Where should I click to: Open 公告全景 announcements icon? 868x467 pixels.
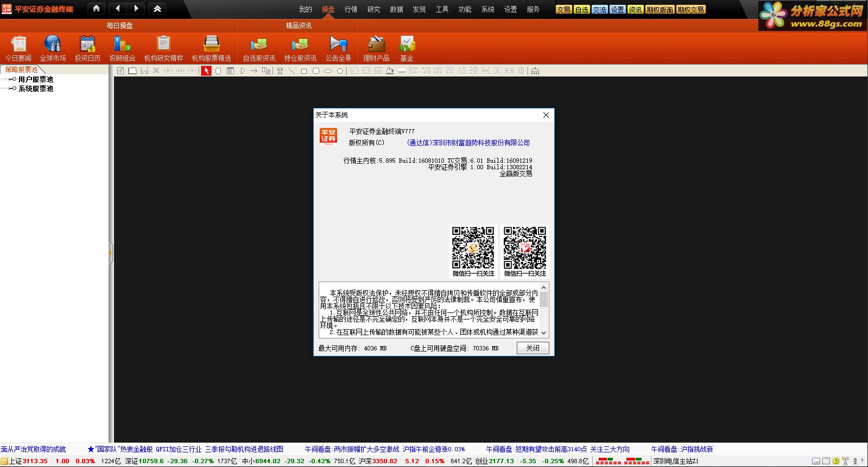tap(338, 48)
